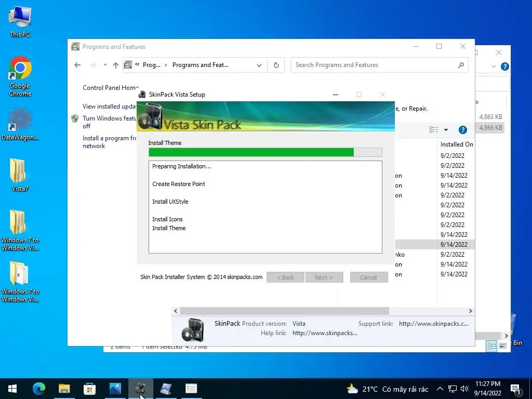Switch to large icons view in background window
532x399 pixels.
tap(503, 345)
